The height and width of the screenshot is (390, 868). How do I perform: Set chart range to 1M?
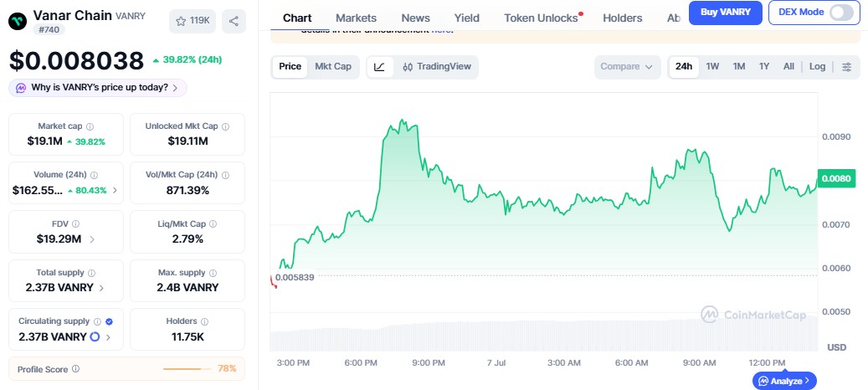pos(739,67)
